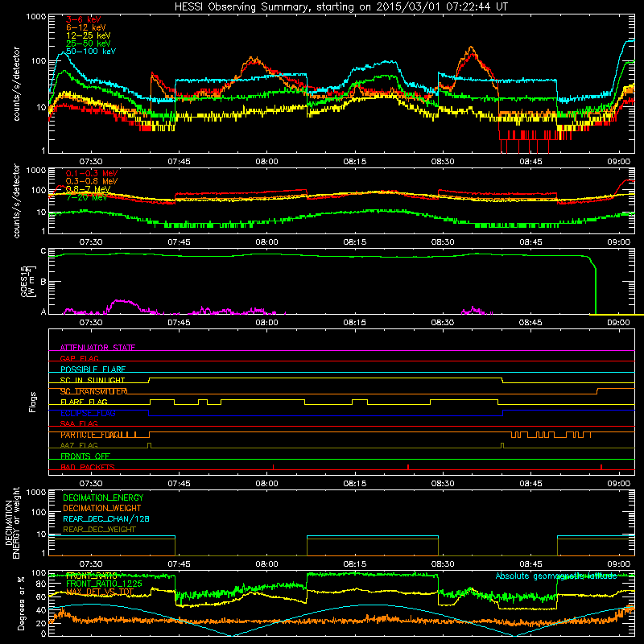Select the green 25-50 keV legend entry
Screen dimensions: 644x644
pos(89,43)
